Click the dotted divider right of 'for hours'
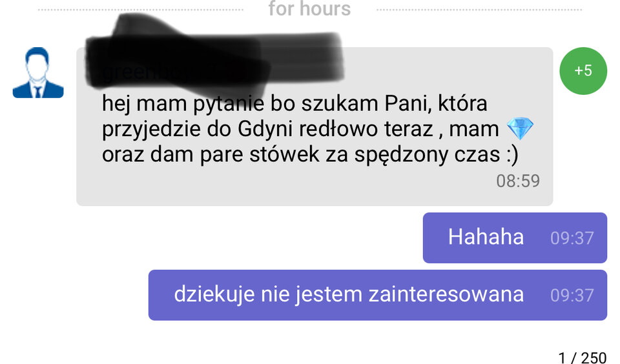Image resolution: width=620 pixels, height=364 pixels. (479, 10)
